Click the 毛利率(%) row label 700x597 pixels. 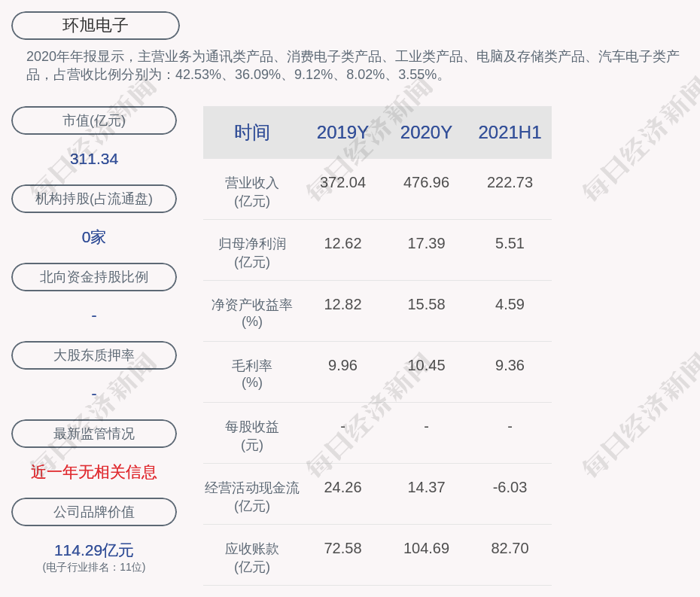pyautogui.click(x=252, y=374)
